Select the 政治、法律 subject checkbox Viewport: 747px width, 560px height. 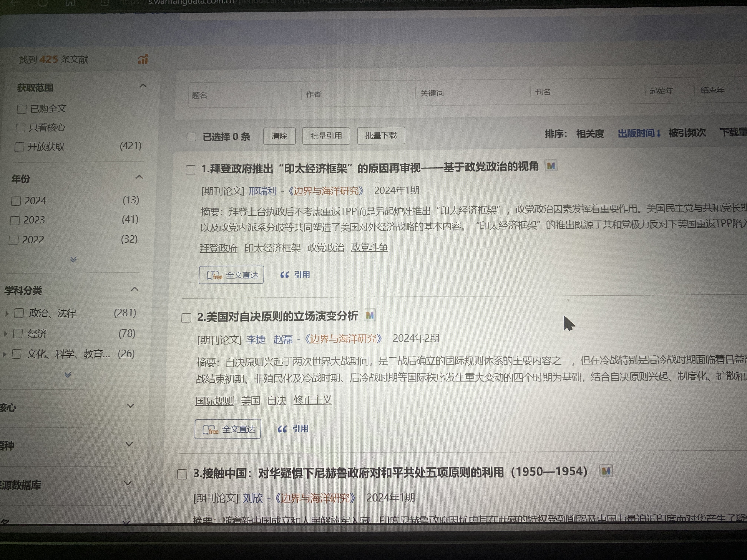tap(19, 313)
